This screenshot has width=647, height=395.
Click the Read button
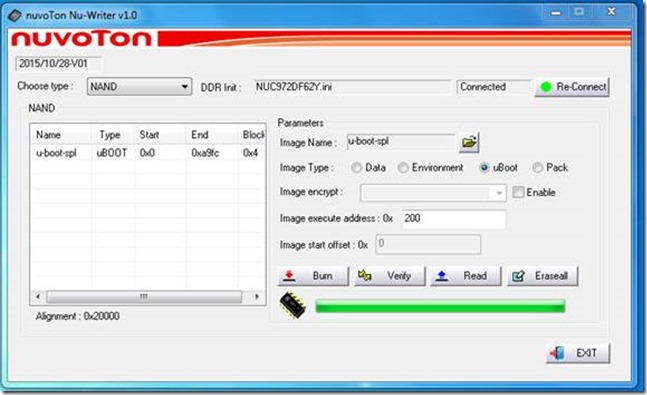point(466,276)
